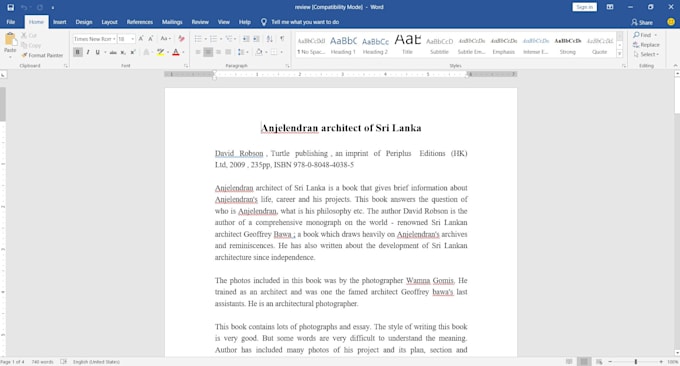Image resolution: width=680 pixels, height=366 pixels.
Task: Sort the selected text
Action: pyautogui.click(x=269, y=39)
